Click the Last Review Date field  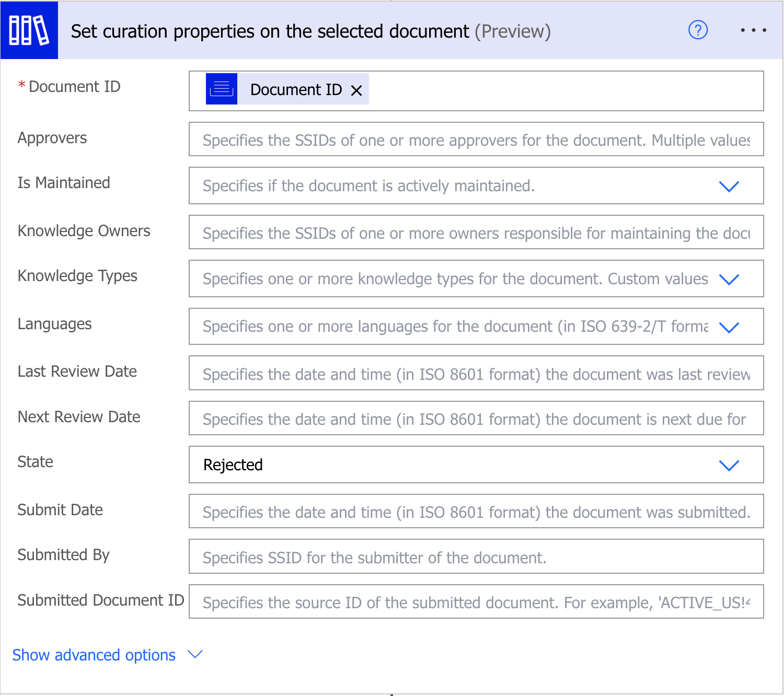(476, 374)
